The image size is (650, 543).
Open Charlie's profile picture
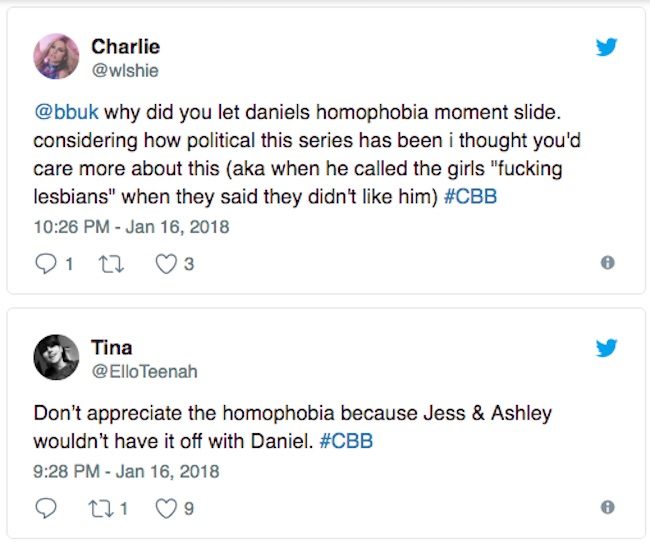click(x=56, y=56)
